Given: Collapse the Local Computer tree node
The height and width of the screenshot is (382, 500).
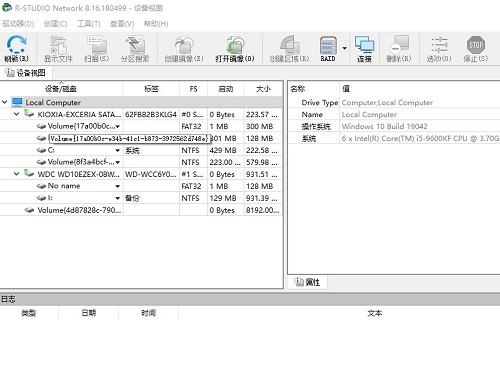Looking at the screenshot, I should click(5, 102).
